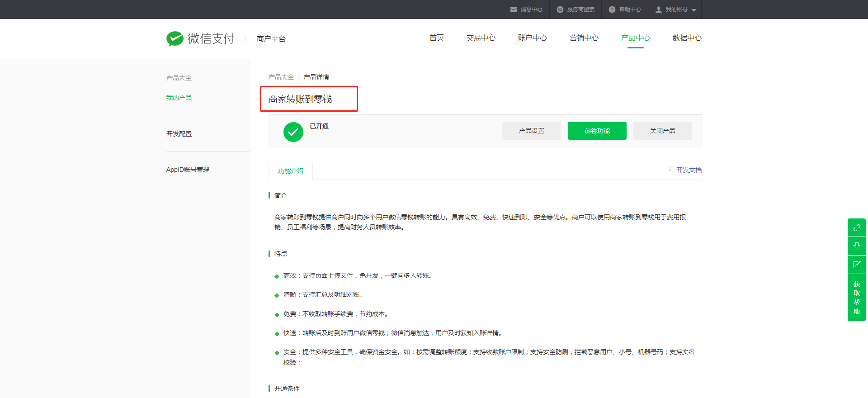Click the 产品详情 breadcrumb text
This screenshot has width=868, height=398.
click(x=316, y=77)
